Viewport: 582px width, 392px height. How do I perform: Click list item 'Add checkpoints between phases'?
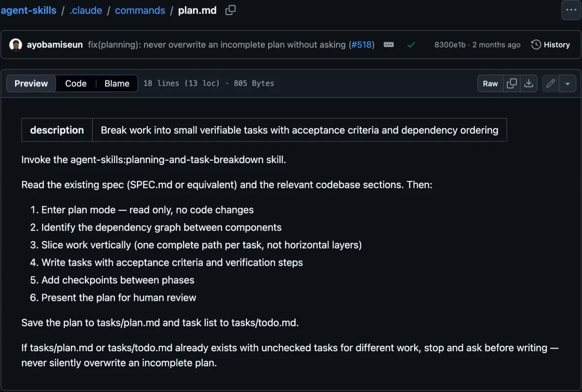[x=118, y=280]
